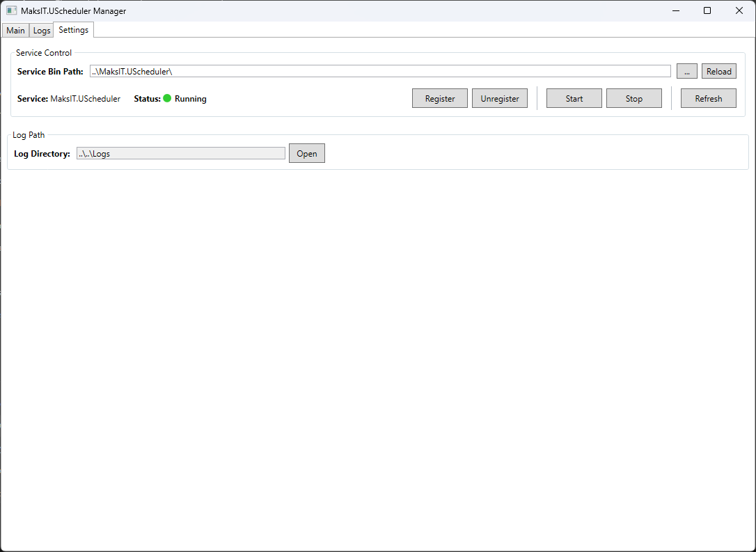Image resolution: width=756 pixels, height=552 pixels.
Task: Switch to the Main tab
Action: (15, 31)
